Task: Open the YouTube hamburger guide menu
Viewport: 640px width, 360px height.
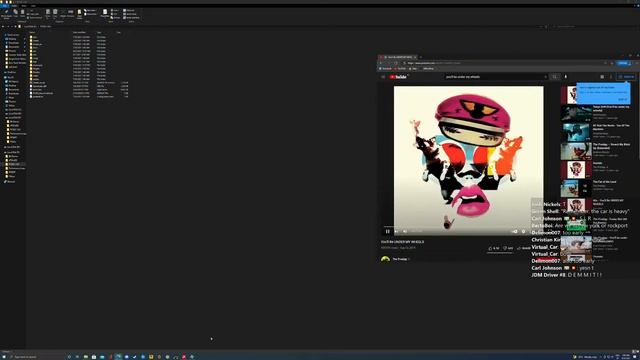Action: (383, 77)
